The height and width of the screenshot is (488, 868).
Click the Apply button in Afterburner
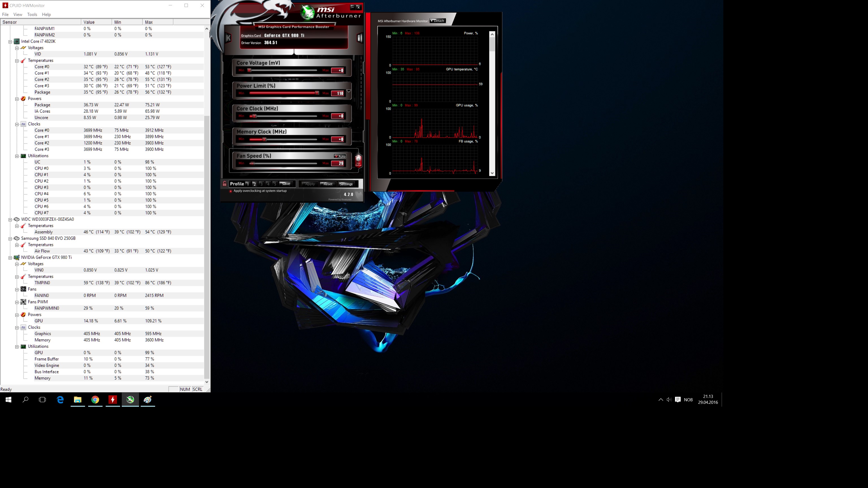309,184
